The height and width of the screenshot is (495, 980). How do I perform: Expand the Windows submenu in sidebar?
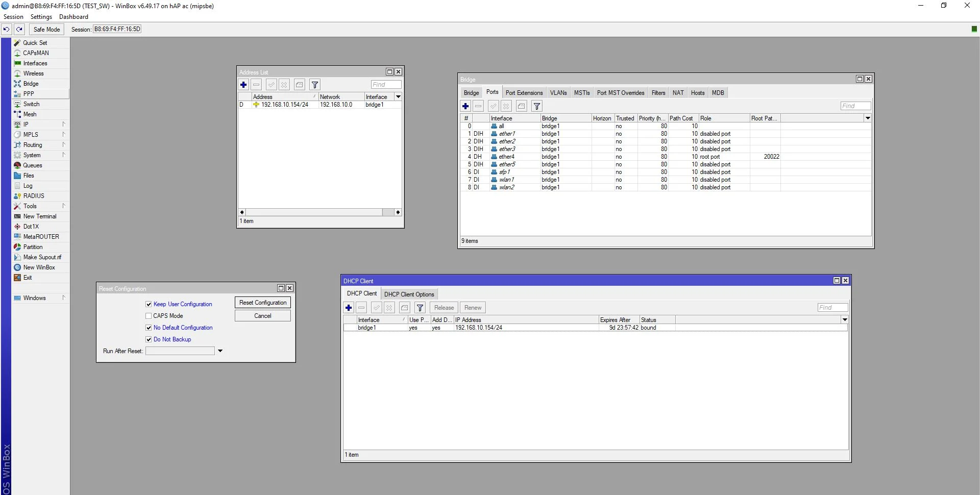coord(40,298)
